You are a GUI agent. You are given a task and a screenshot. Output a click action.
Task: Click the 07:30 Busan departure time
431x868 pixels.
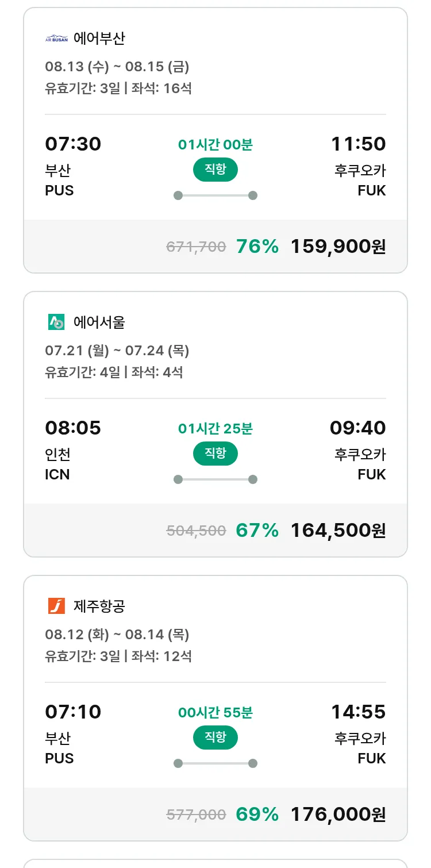tap(73, 144)
